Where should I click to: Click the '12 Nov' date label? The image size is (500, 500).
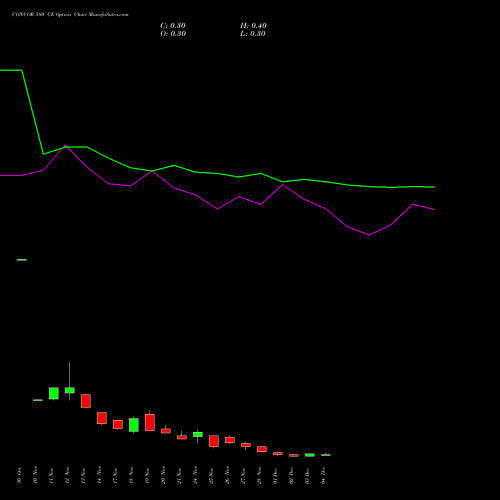point(67,476)
